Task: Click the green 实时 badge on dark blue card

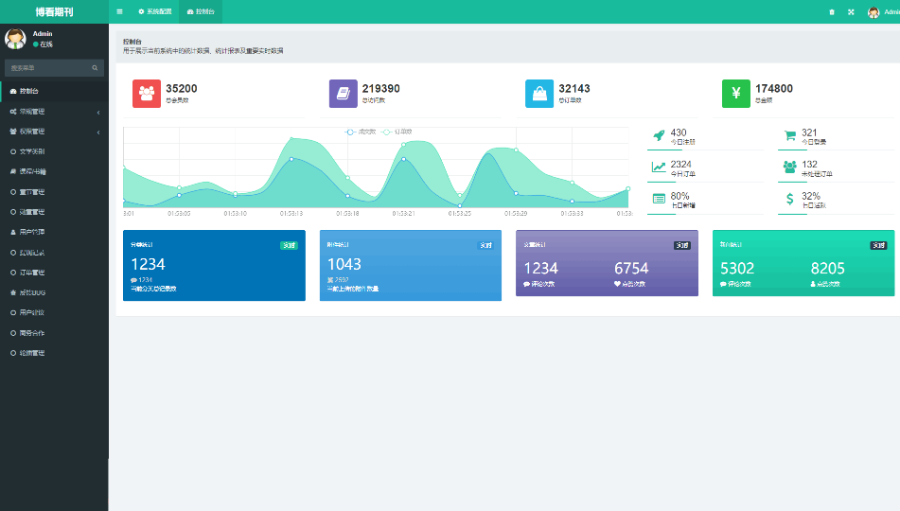Action: [289, 245]
